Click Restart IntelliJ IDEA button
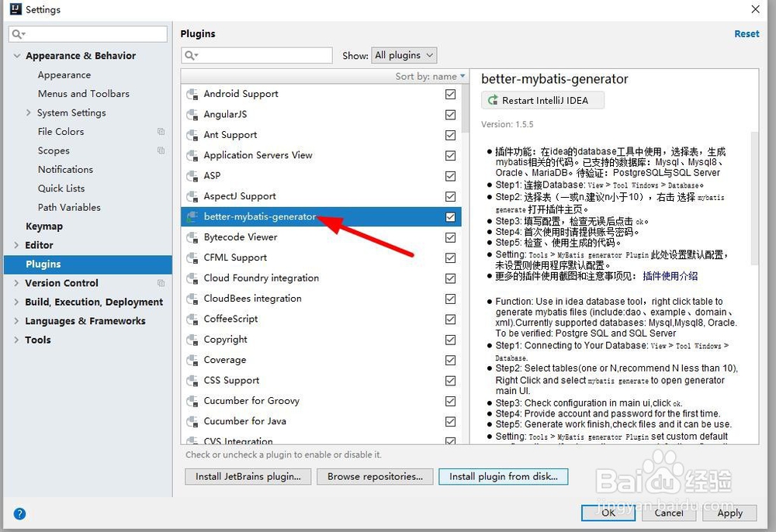Screen dimensions: 776x532 pos(542,100)
